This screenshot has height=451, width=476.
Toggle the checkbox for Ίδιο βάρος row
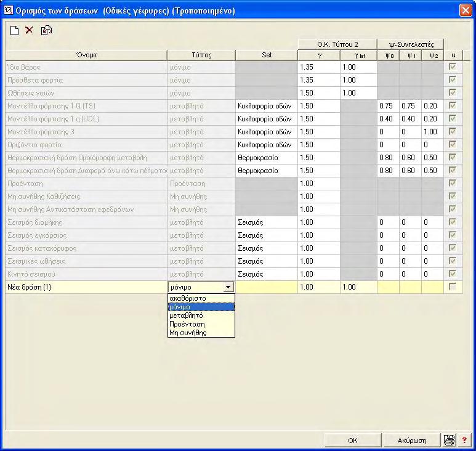453,67
